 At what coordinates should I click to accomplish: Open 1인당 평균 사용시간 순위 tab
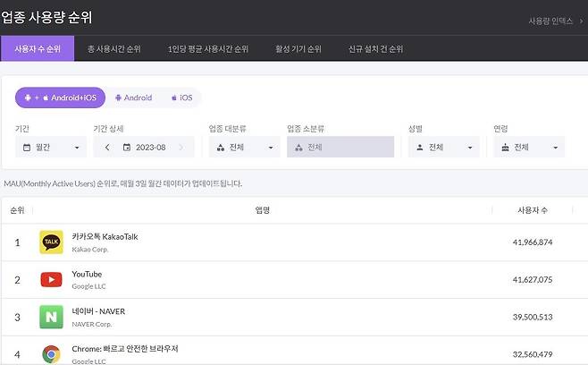(208, 49)
